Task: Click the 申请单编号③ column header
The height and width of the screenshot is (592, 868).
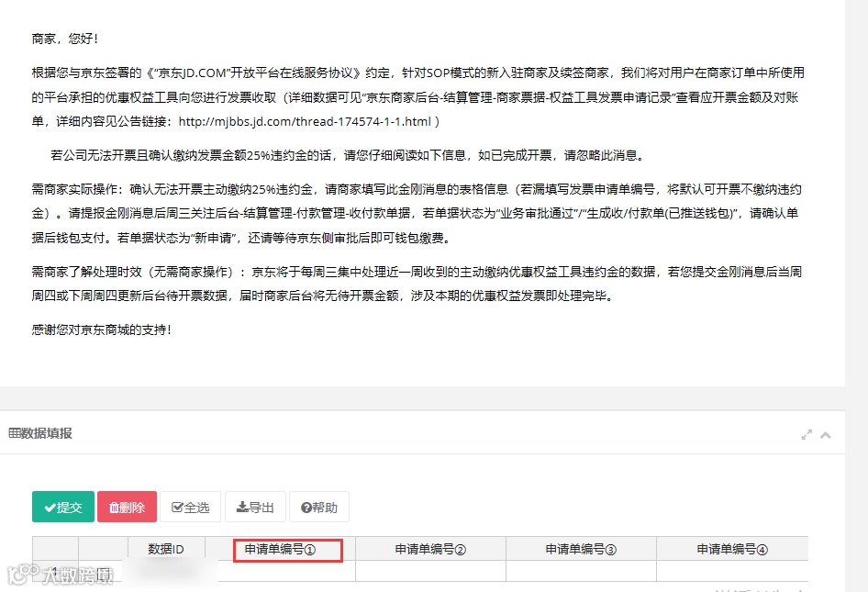Action: (581, 549)
